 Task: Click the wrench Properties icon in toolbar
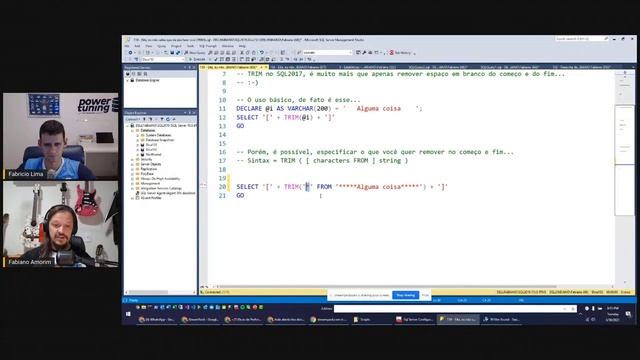[x=364, y=53]
